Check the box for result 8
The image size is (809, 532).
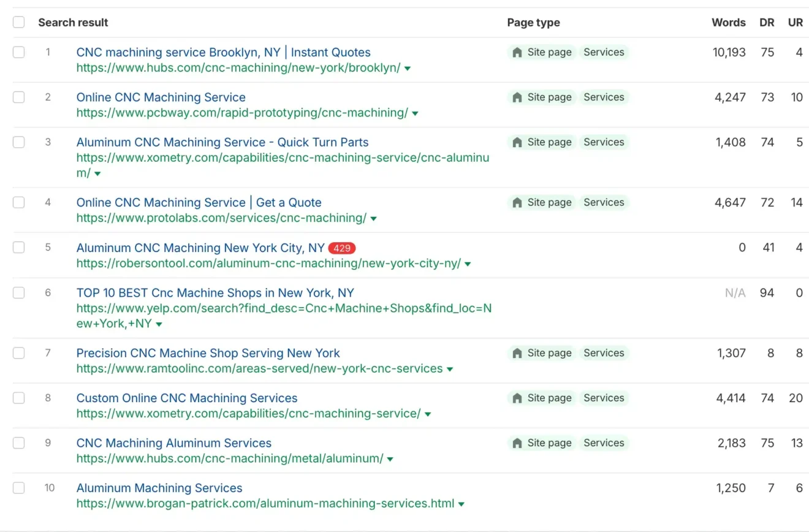(19, 398)
